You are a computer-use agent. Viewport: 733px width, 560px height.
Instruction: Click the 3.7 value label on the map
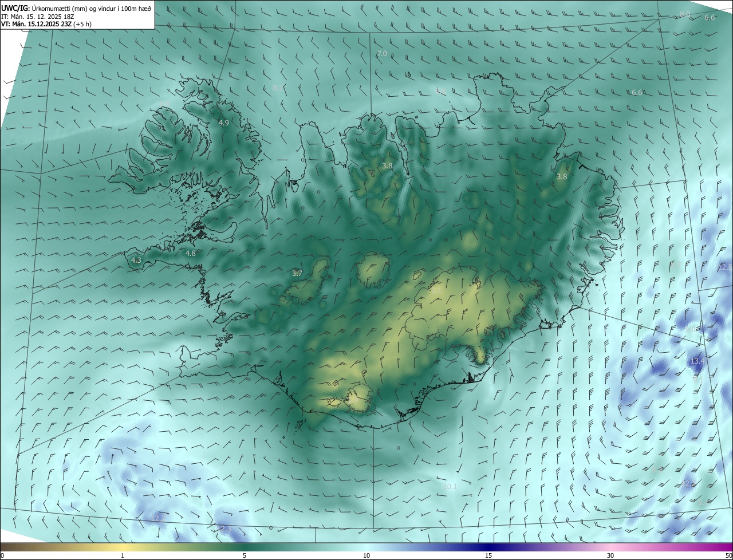coord(297,274)
